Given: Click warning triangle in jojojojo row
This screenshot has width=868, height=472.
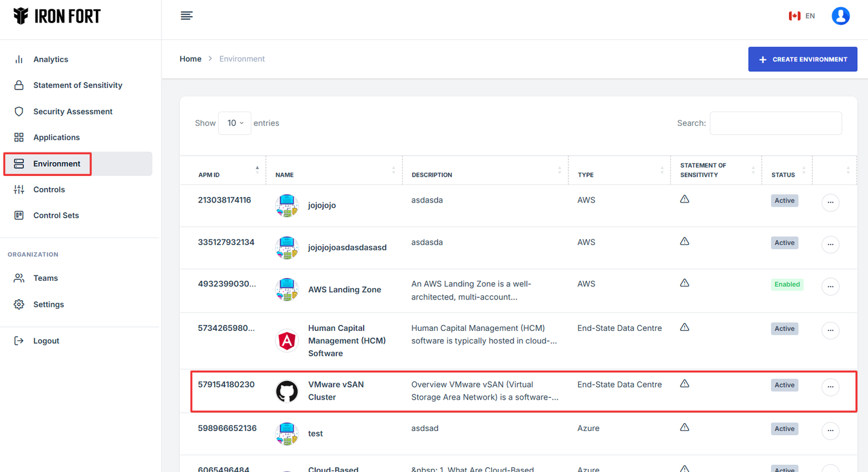Looking at the screenshot, I should pyautogui.click(x=684, y=199).
